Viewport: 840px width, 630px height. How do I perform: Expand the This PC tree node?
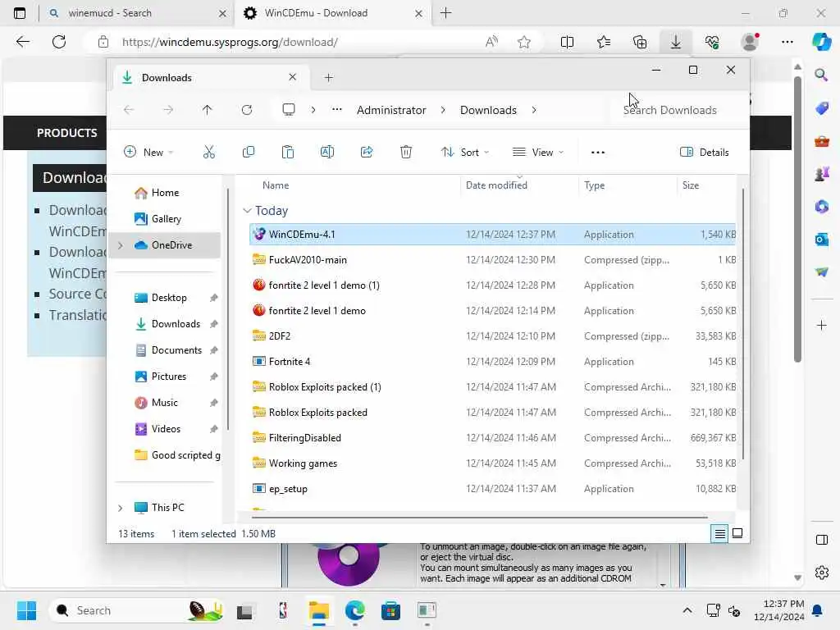pyautogui.click(x=121, y=508)
